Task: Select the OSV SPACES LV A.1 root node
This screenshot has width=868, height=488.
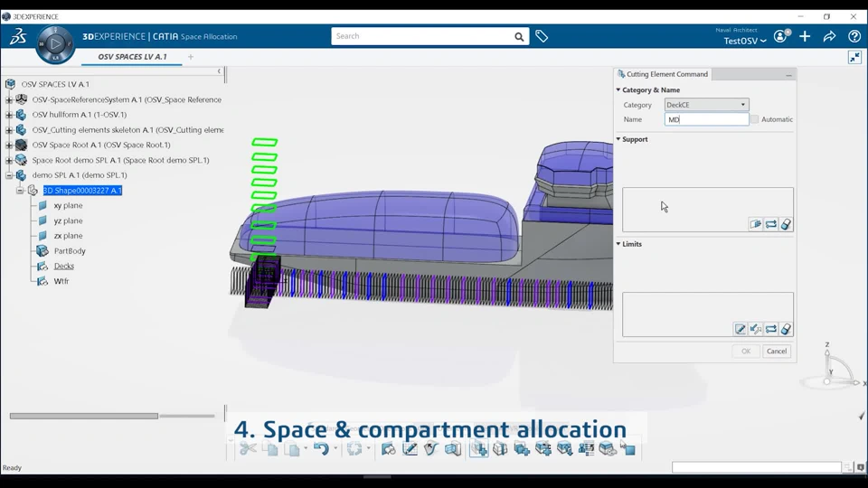Action: [x=55, y=84]
